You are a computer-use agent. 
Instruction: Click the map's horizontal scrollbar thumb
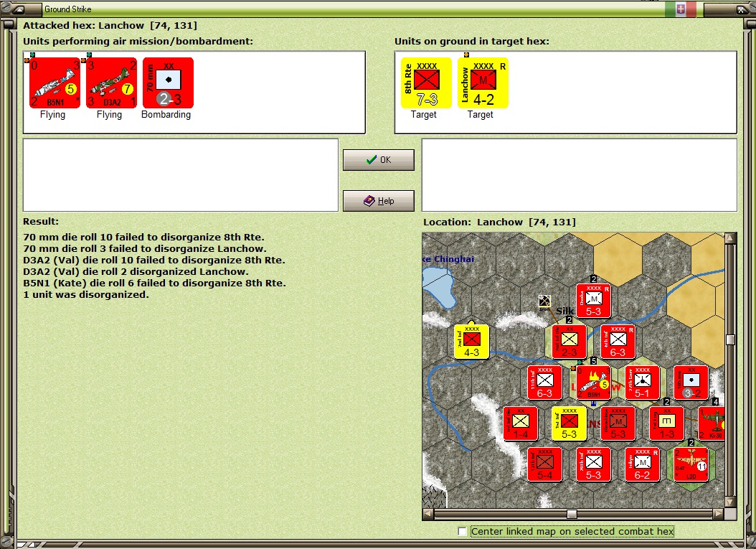[572, 514]
